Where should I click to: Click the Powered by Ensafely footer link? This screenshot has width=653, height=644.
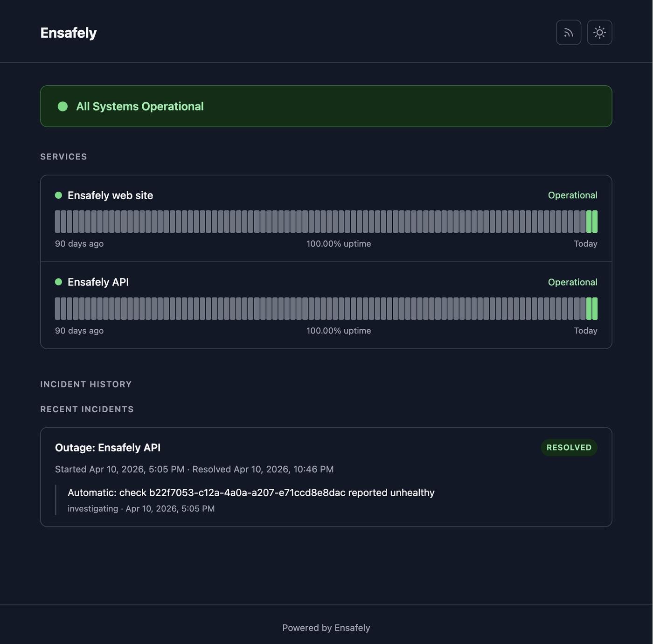[x=326, y=628]
